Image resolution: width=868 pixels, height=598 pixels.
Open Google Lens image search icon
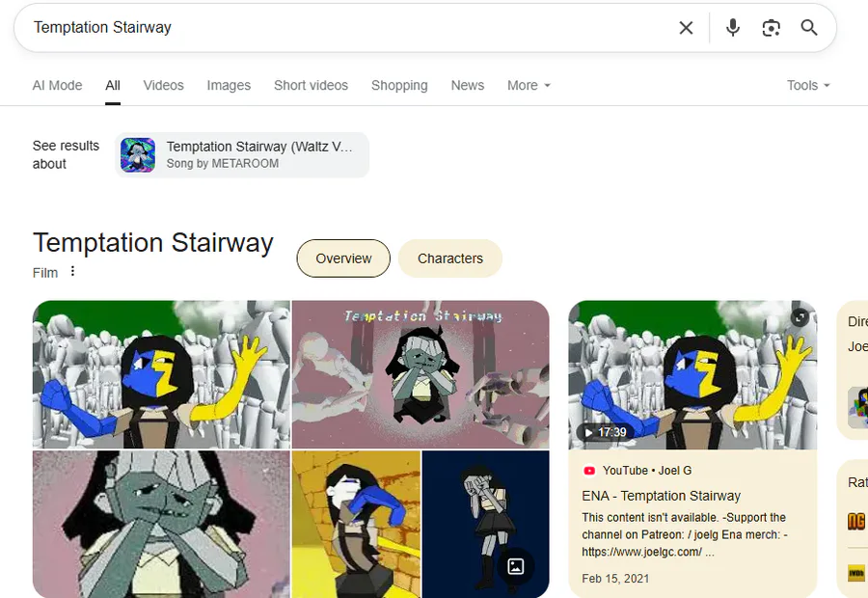[772, 28]
